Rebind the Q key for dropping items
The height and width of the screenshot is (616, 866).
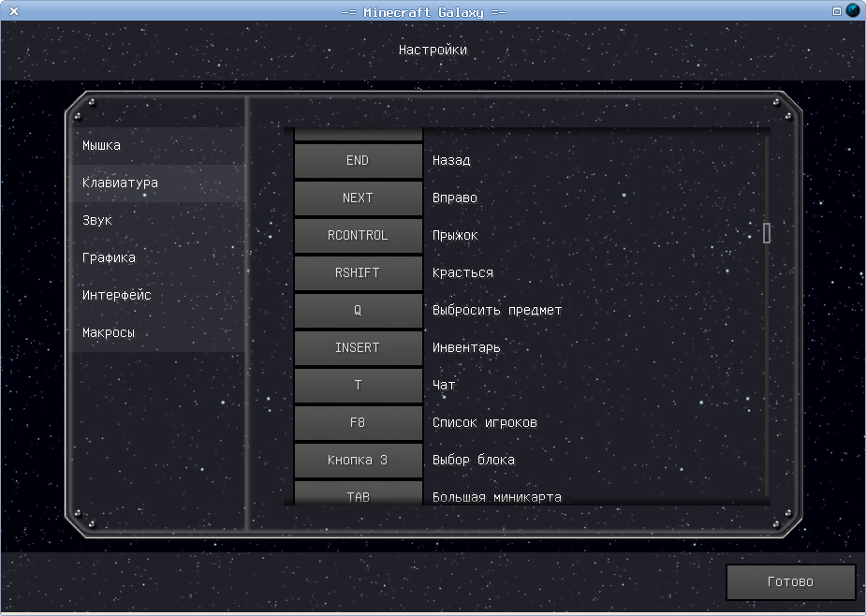(x=358, y=311)
